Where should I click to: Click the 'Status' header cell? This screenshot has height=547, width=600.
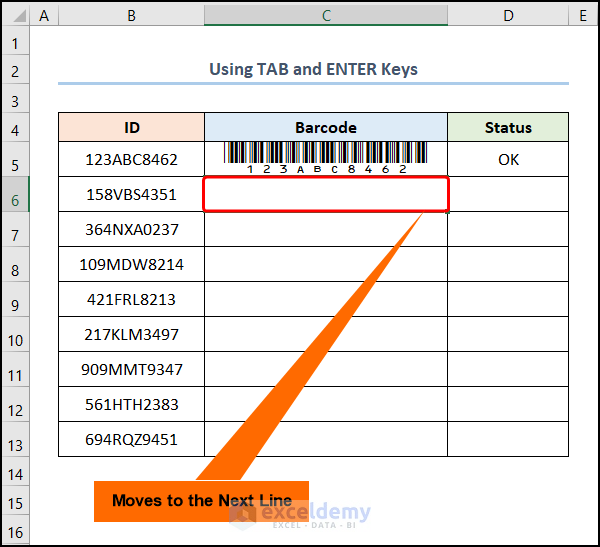click(508, 127)
